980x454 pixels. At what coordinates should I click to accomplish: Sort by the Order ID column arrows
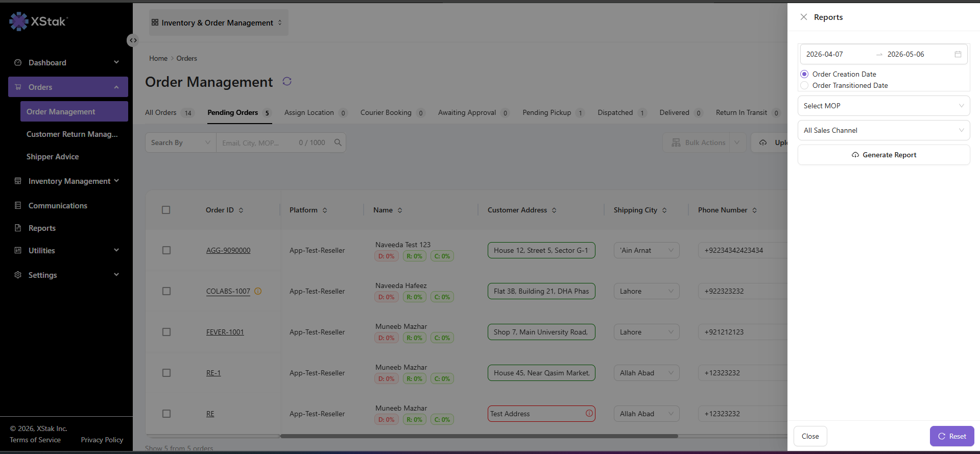[241, 210]
